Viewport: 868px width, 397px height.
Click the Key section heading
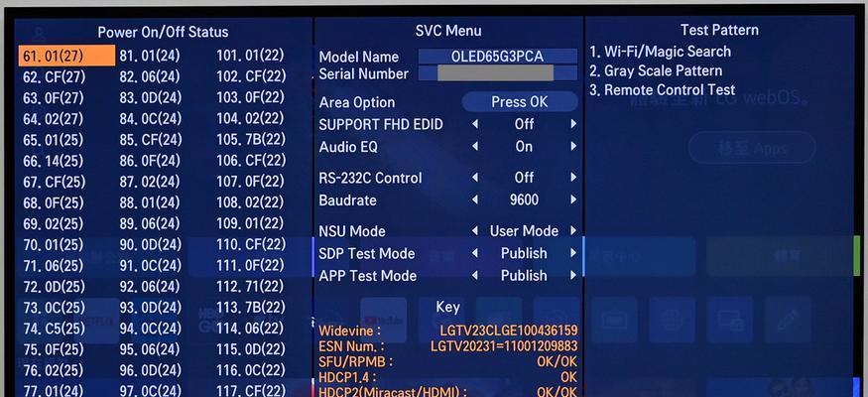point(447,307)
